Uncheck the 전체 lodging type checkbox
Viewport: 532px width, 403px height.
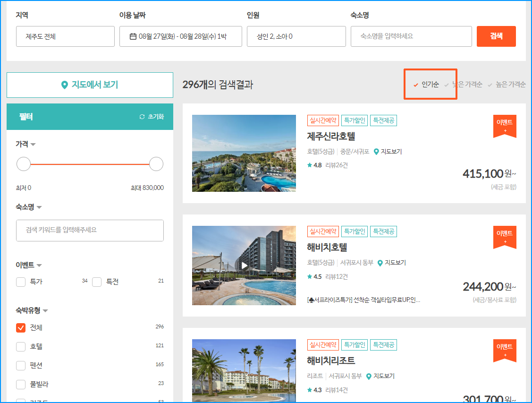coord(21,327)
